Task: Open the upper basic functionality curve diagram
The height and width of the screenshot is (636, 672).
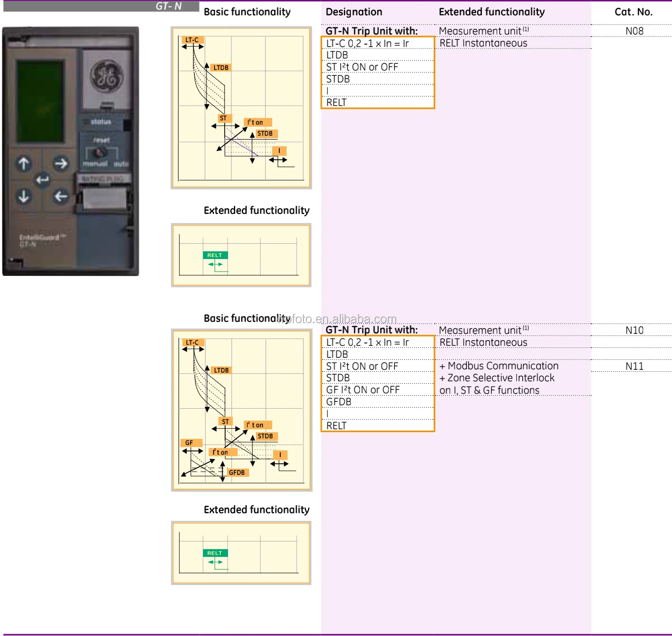Action: [241, 108]
